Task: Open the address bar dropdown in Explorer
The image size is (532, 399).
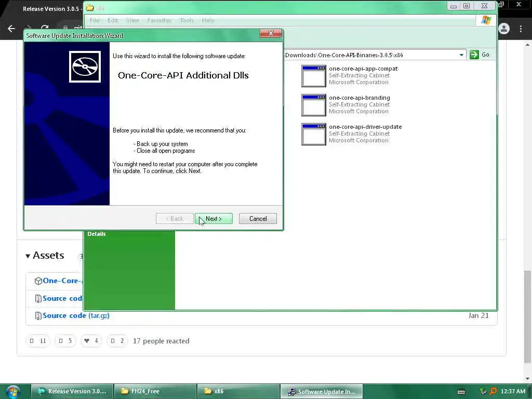Action: (x=461, y=55)
